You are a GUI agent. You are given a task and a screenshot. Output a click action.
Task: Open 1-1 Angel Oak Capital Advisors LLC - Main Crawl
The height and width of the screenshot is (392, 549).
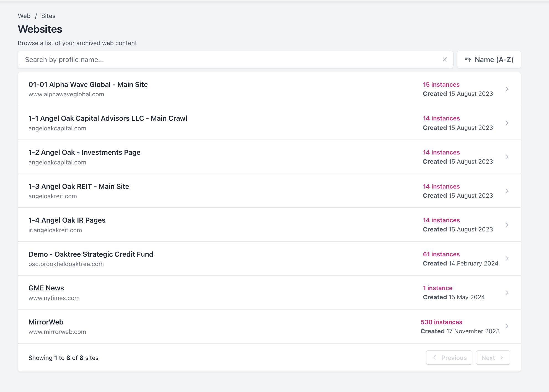coord(108,118)
